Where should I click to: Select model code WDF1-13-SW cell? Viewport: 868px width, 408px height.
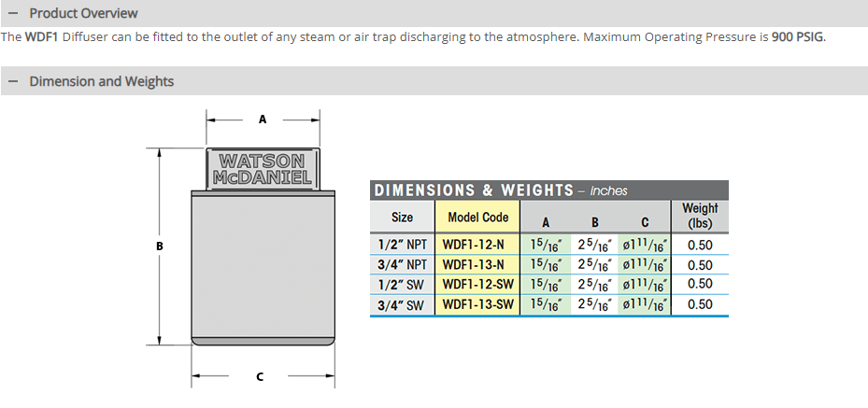pyautogui.click(x=477, y=304)
